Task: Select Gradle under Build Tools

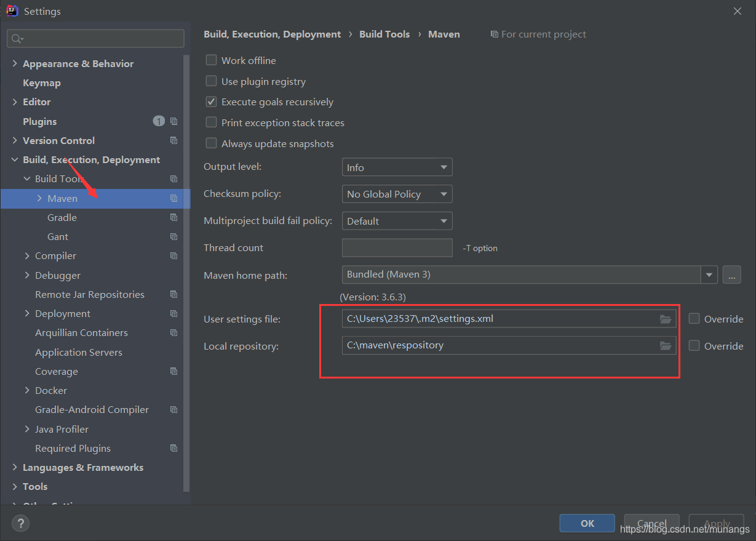Action: coord(62,217)
